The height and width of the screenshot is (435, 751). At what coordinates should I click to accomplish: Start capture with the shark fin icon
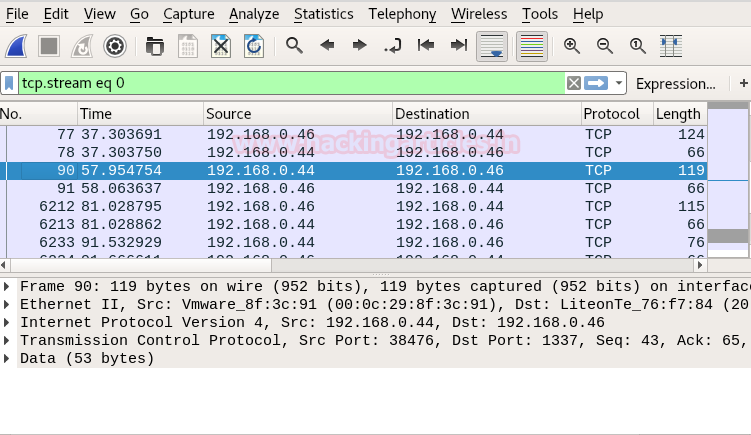[16, 46]
